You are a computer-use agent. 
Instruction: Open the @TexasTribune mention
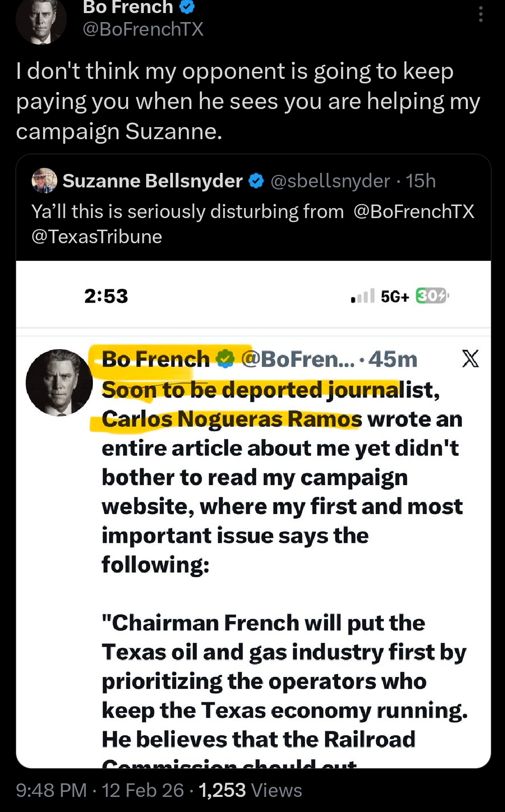(96, 237)
